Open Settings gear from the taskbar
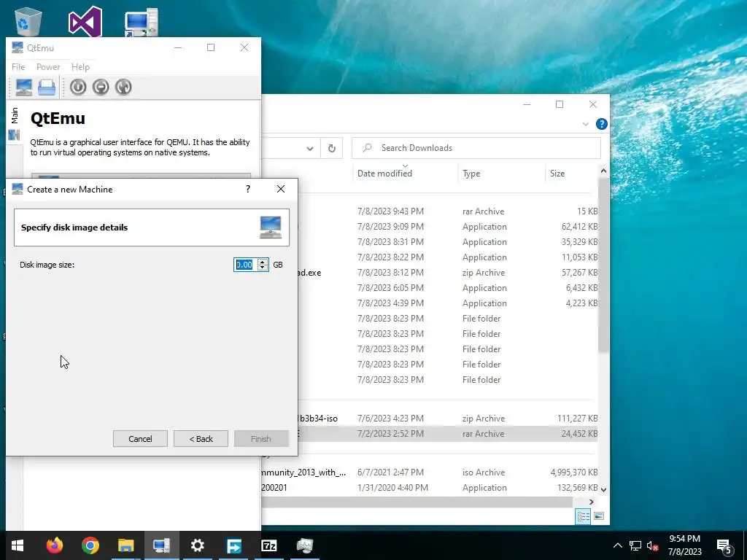 point(197,545)
